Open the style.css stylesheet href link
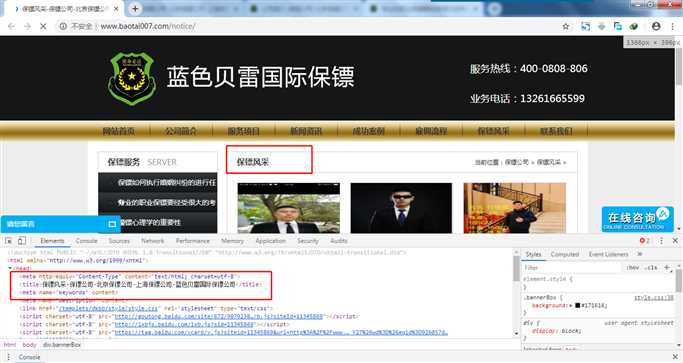683x363 pixels. click(x=108, y=308)
